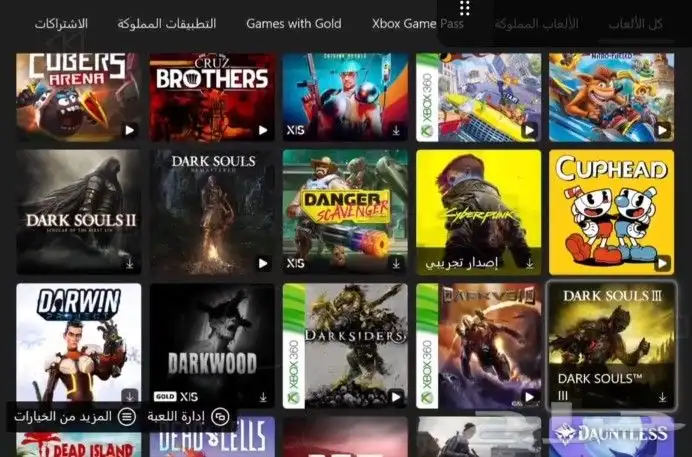The height and width of the screenshot is (457, 692).
Task: Play icon on Cubers Arena tile
Action: click(x=130, y=130)
